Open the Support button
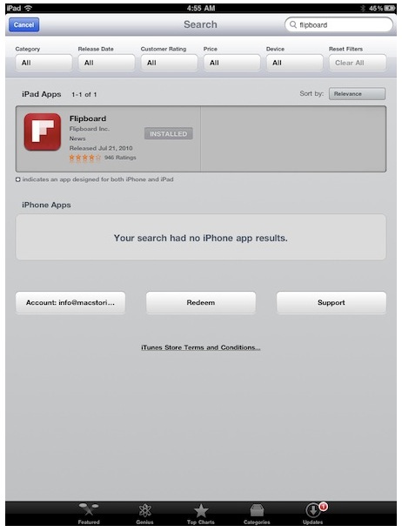This screenshot has width=402, height=532. point(332,302)
